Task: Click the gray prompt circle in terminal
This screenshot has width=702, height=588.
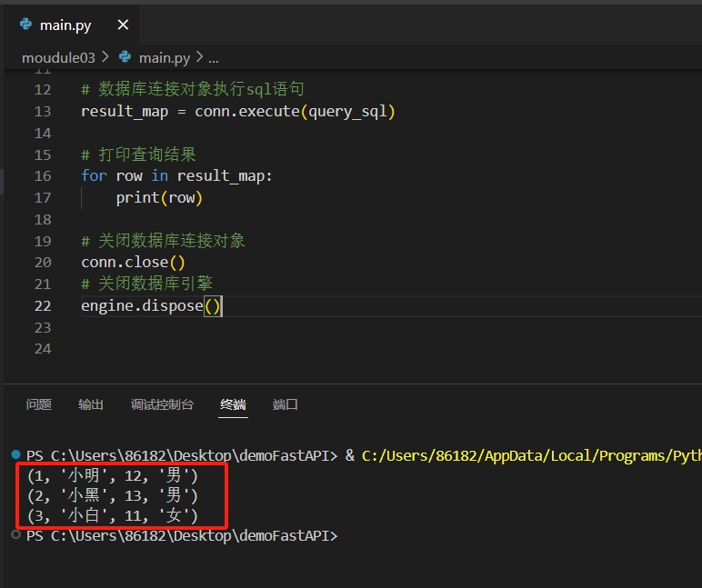Action: 16,534
